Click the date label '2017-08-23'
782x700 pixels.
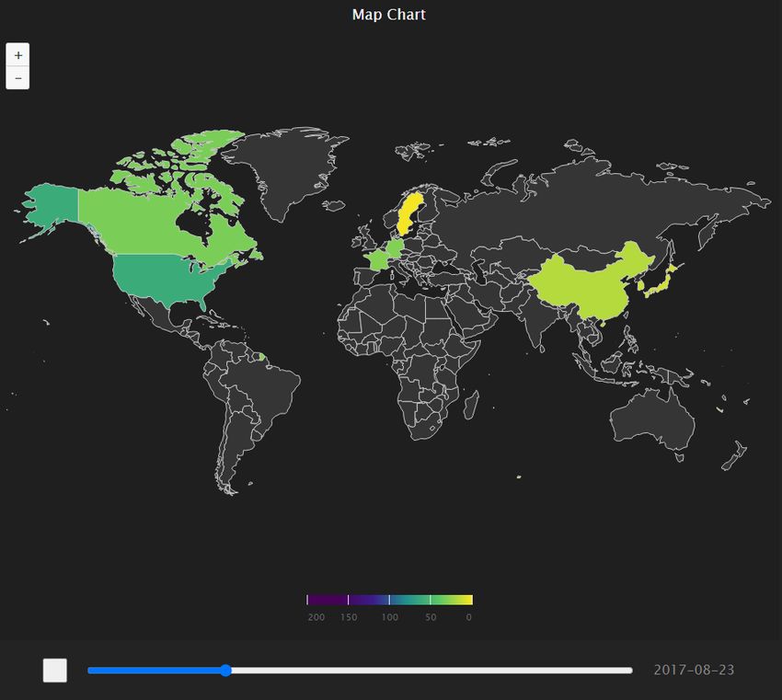(x=694, y=670)
